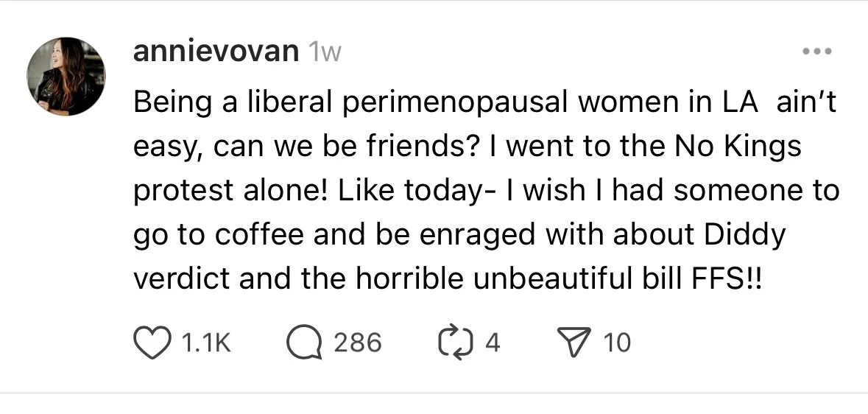Click the share count of 10
Viewport: 868px width, 414px height.
pyautogui.click(x=616, y=343)
